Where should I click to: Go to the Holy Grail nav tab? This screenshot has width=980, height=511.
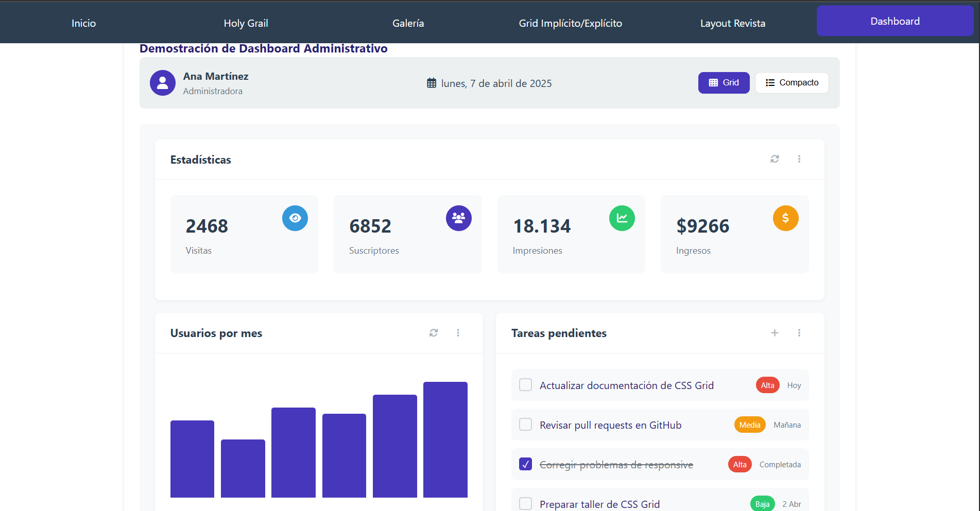click(x=246, y=23)
